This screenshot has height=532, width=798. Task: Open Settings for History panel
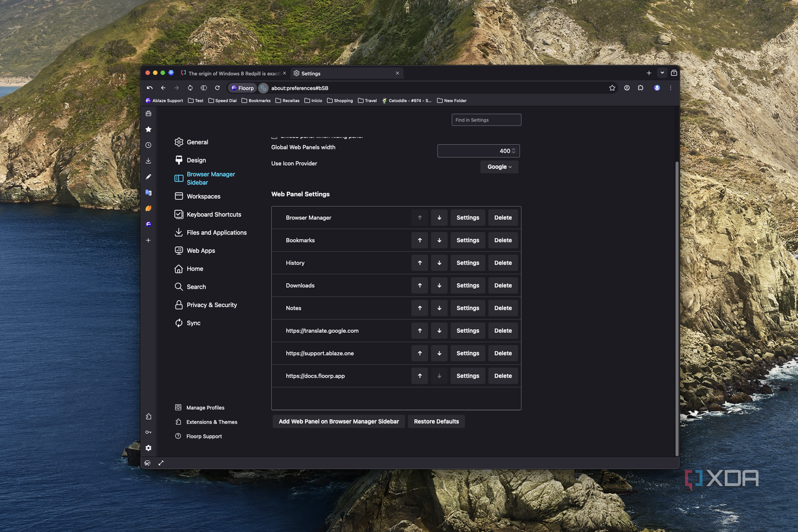[468, 263]
